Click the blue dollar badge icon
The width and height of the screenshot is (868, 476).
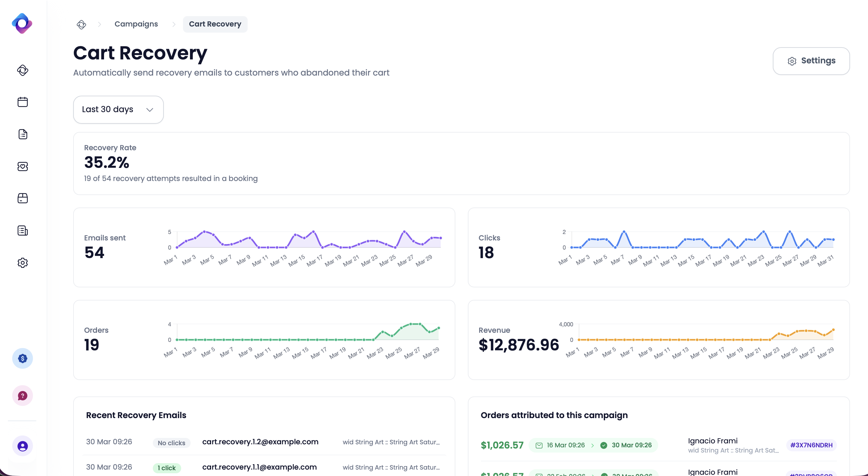pos(23,358)
